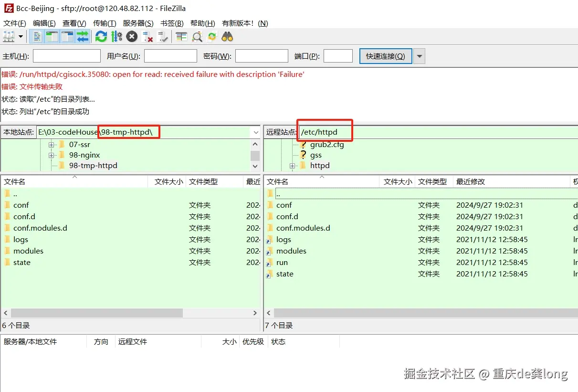Focus the 端口 port input field

338,56
